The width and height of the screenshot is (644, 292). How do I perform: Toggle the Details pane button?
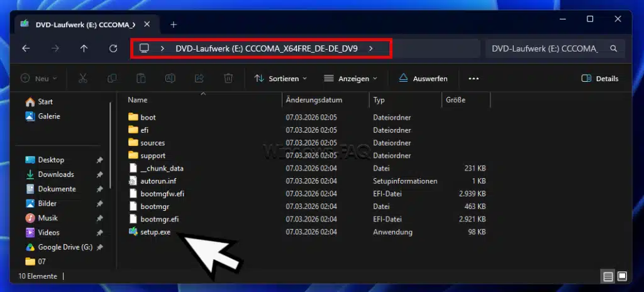(x=600, y=79)
